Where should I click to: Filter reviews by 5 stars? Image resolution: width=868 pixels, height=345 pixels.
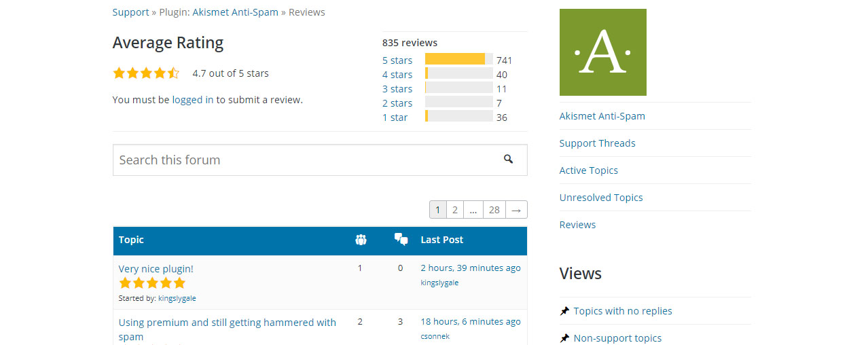397,60
